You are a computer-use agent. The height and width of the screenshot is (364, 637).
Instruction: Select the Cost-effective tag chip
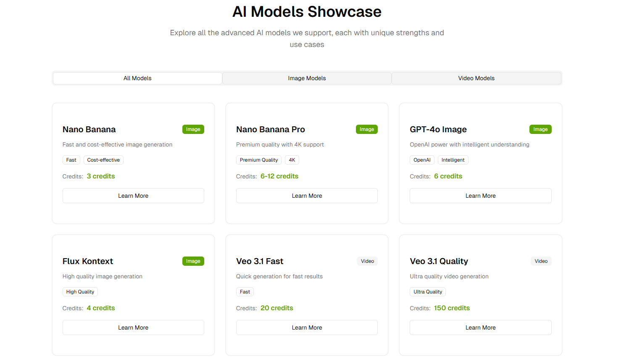coord(103,160)
